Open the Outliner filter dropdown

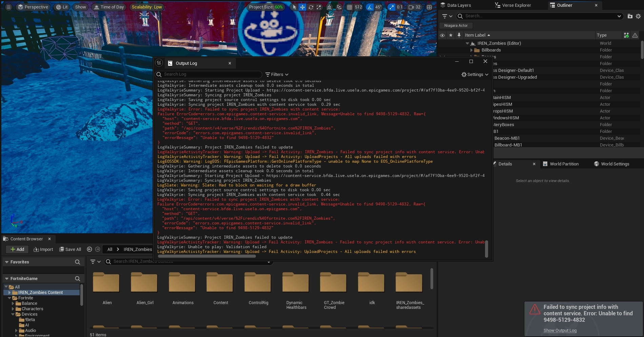click(x=447, y=16)
